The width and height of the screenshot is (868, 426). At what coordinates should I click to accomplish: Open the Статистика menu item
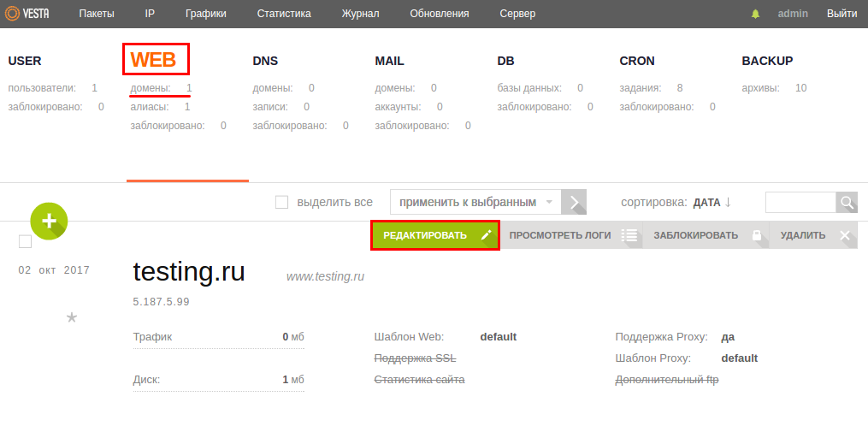[284, 14]
